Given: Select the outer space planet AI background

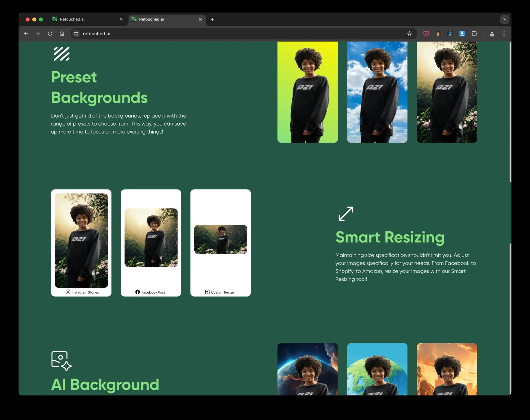Looking at the screenshot, I should click(308, 369).
